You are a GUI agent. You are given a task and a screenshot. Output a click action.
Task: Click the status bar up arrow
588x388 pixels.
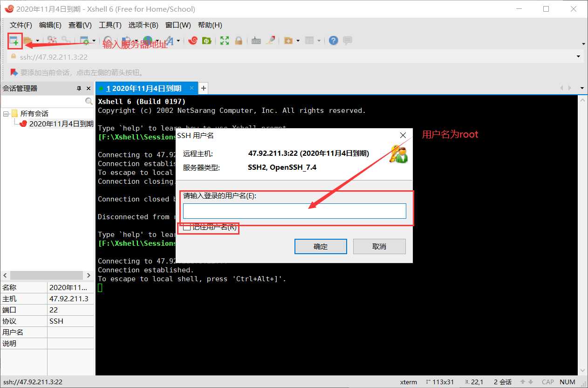[x=523, y=382]
